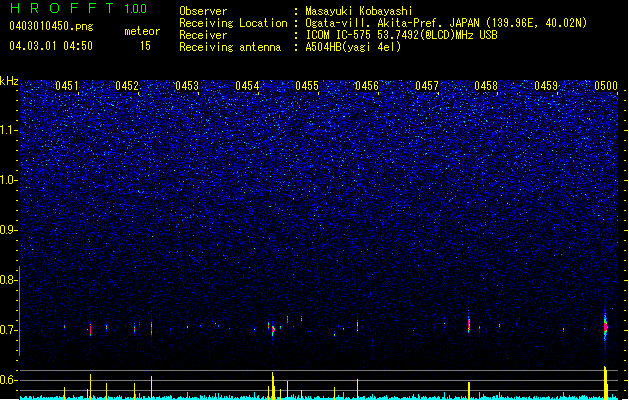Click the 0458 time marker

[x=486, y=86]
